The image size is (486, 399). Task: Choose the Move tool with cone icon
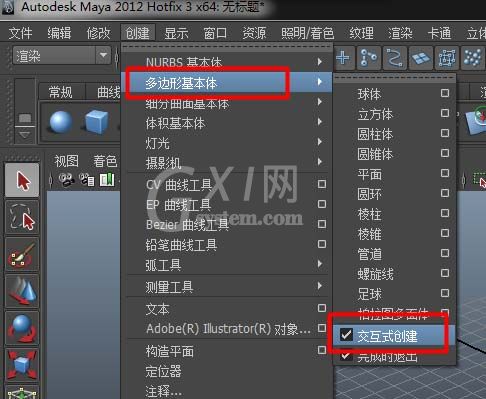pos(22,291)
